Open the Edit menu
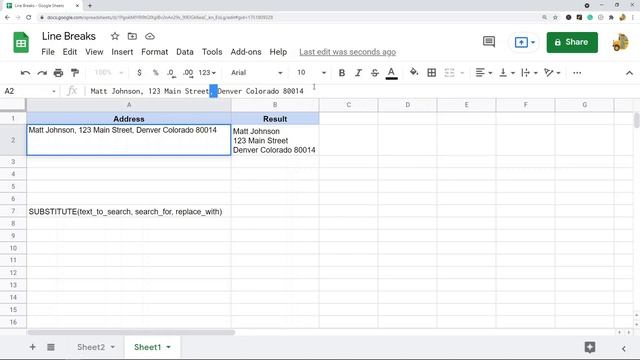Viewport: 640px width, 360px height. pyautogui.click(x=70, y=52)
